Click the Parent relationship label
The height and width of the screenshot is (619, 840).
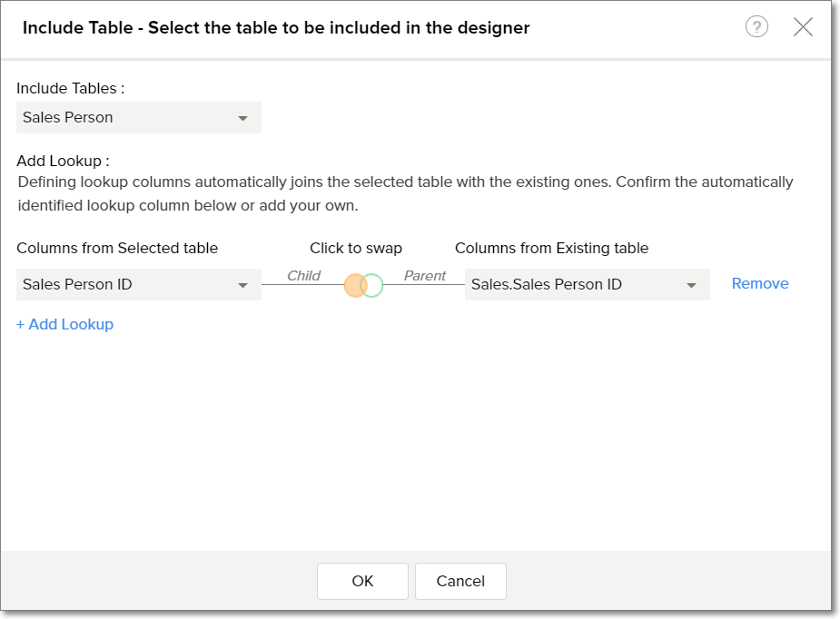425,276
